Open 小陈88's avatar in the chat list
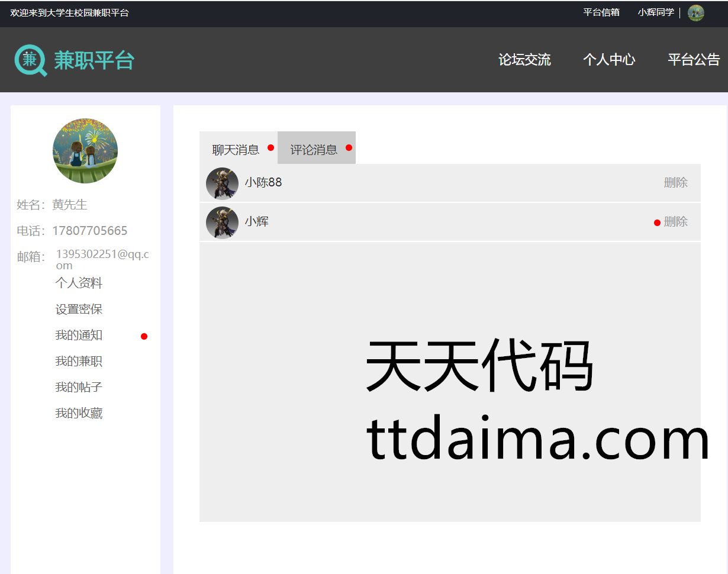Image resolution: width=728 pixels, height=574 pixels. 222,183
